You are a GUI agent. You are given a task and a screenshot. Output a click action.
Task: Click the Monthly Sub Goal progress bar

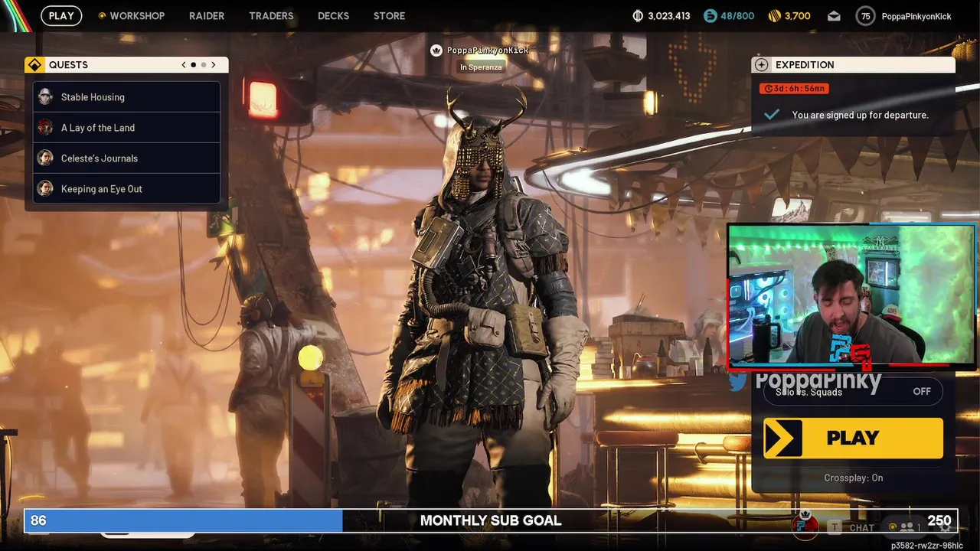491,520
